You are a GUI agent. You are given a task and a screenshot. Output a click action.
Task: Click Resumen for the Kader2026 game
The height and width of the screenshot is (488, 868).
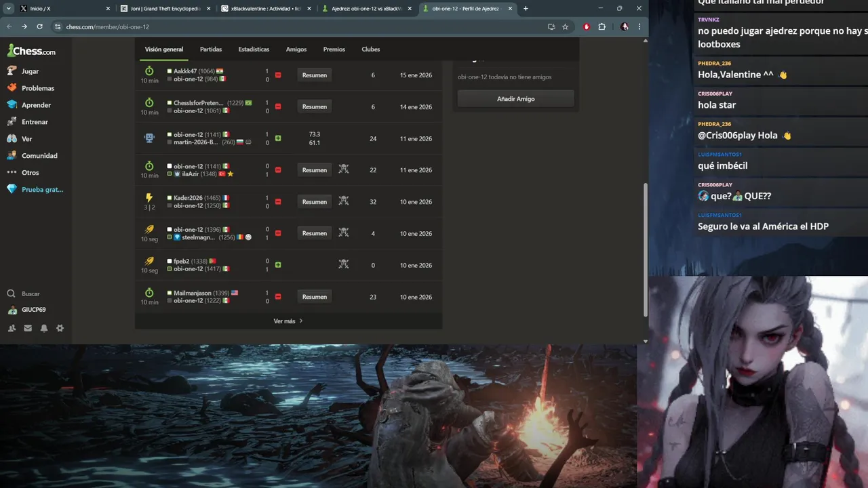(x=315, y=201)
